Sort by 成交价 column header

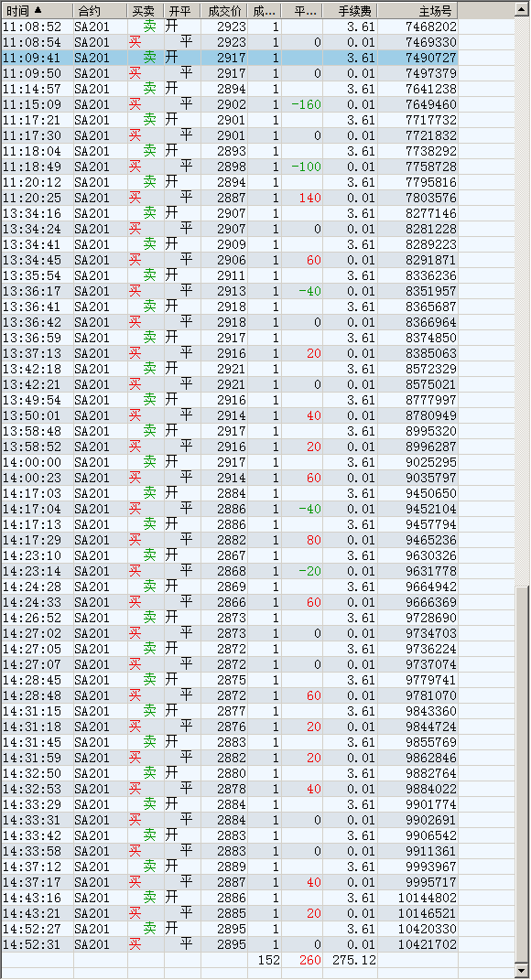[x=224, y=11]
